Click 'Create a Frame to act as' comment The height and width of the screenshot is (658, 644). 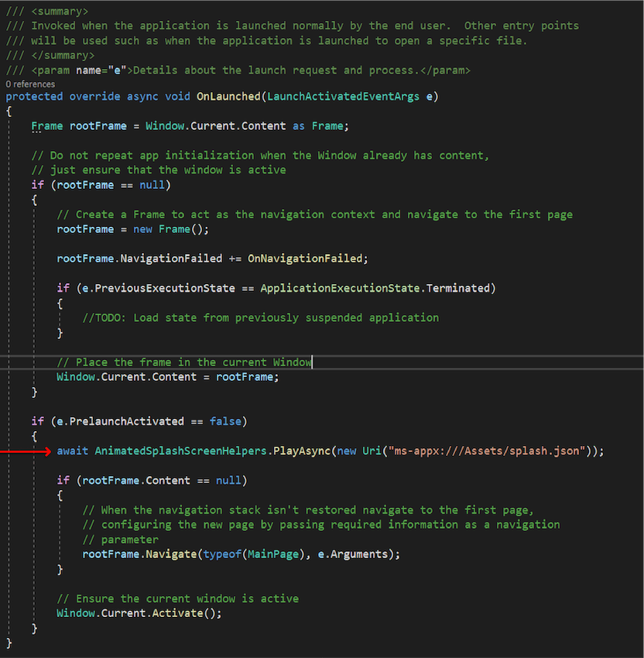(315, 214)
